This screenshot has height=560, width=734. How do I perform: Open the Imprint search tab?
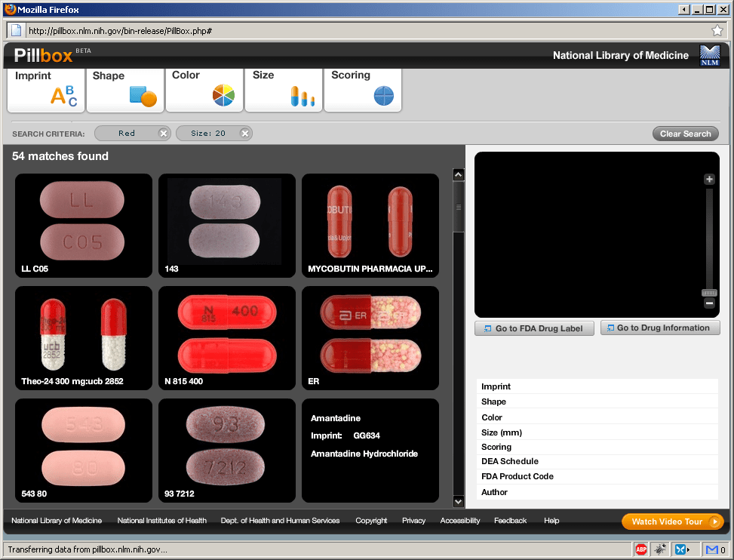pyautogui.click(x=46, y=90)
